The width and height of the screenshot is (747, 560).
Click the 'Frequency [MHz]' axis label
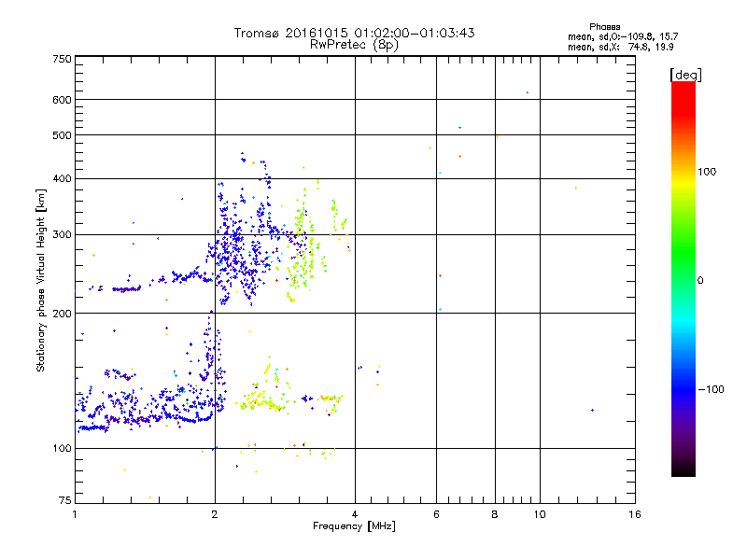354,525
